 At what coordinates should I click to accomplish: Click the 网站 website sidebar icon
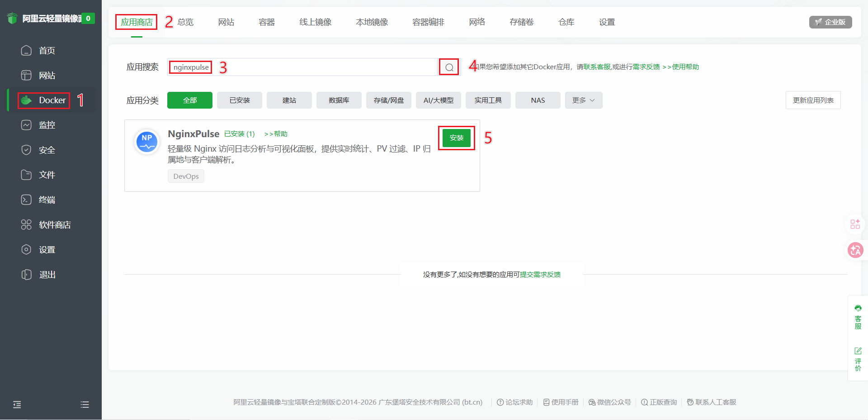tap(26, 75)
